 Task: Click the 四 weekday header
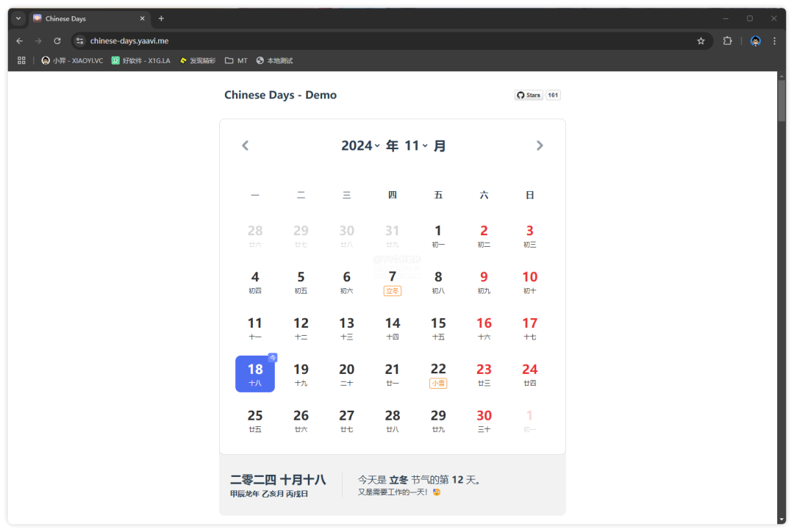pyautogui.click(x=393, y=195)
